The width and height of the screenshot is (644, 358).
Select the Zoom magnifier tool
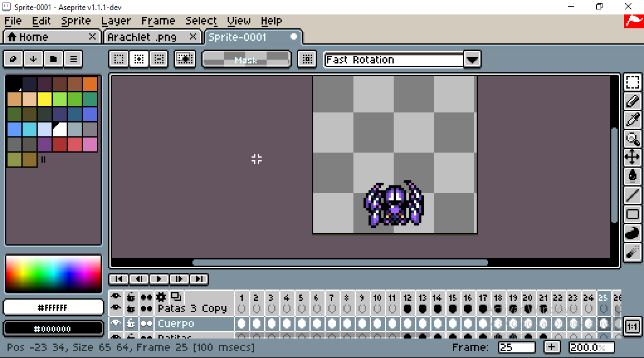pyautogui.click(x=633, y=139)
